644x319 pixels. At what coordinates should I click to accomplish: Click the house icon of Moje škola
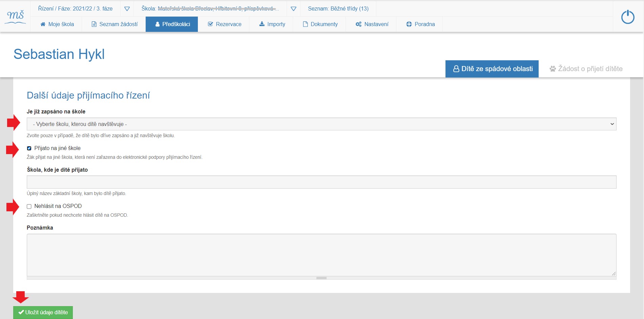coord(43,24)
